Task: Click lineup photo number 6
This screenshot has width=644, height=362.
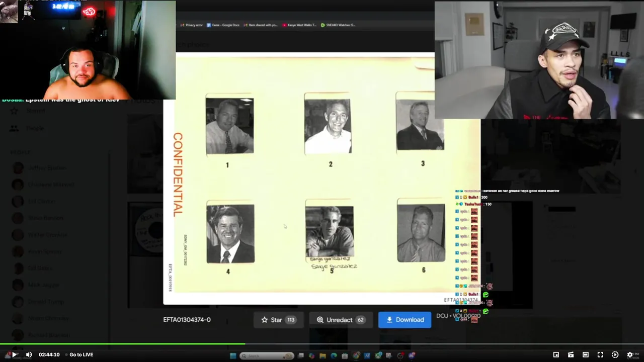Action: [421, 233]
